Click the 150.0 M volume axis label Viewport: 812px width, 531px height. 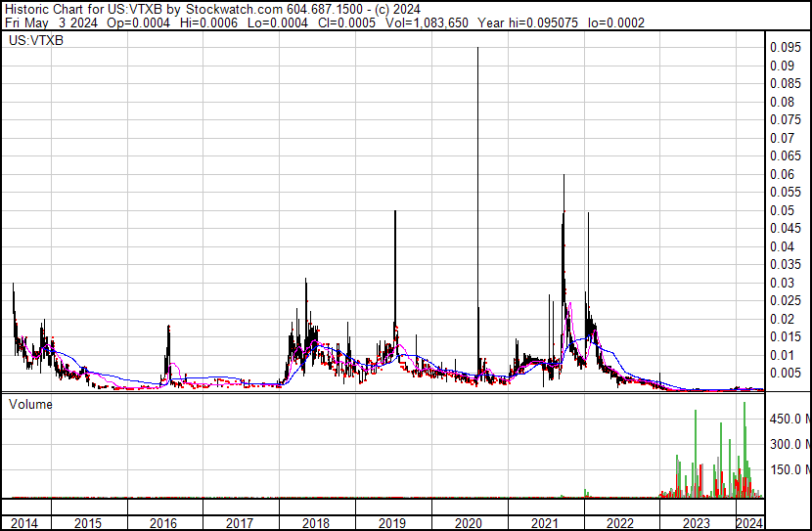click(x=790, y=469)
